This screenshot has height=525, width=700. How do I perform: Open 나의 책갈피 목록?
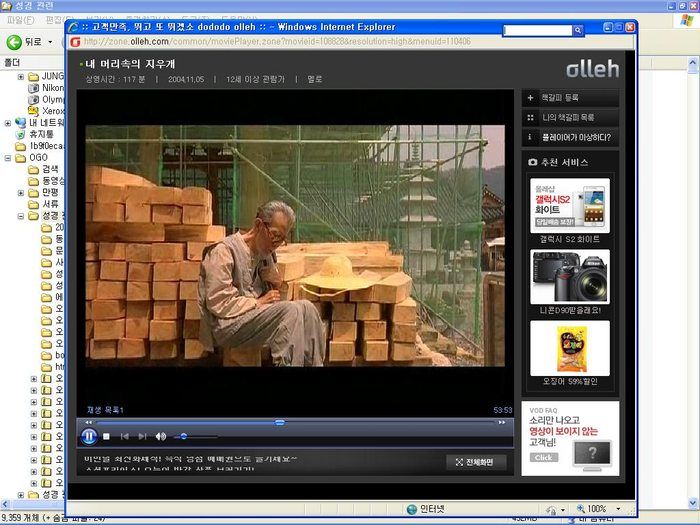click(570, 117)
